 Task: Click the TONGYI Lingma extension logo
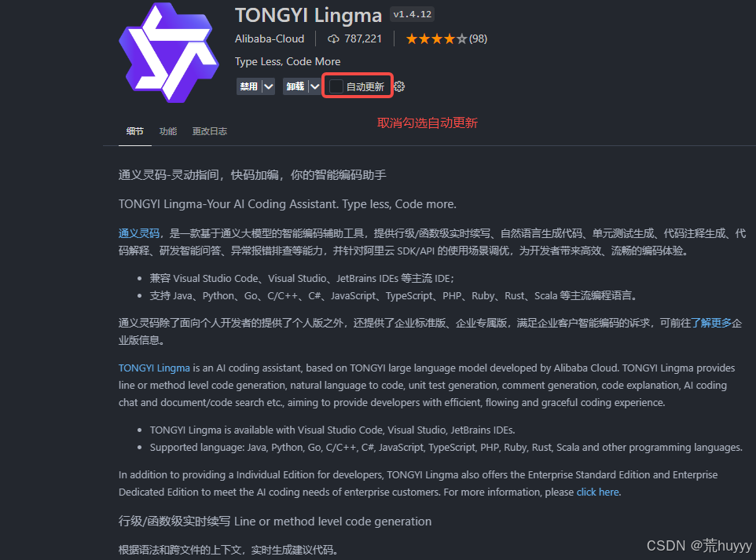coord(168,52)
